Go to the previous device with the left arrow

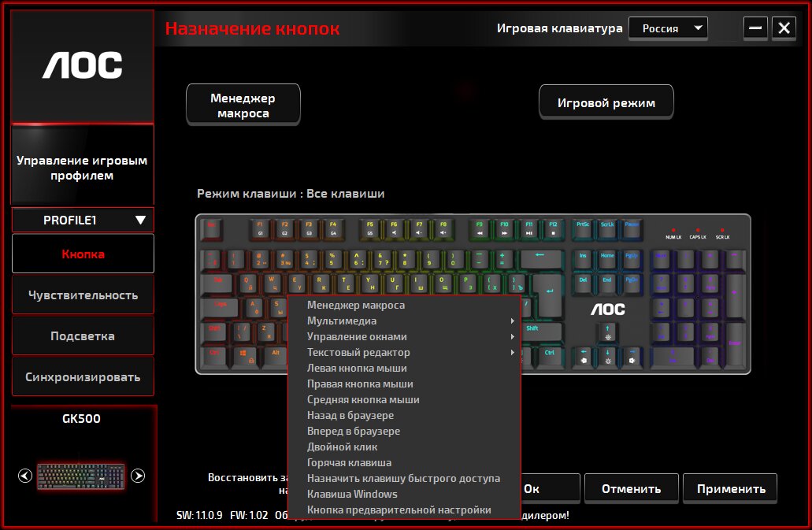click(x=25, y=476)
